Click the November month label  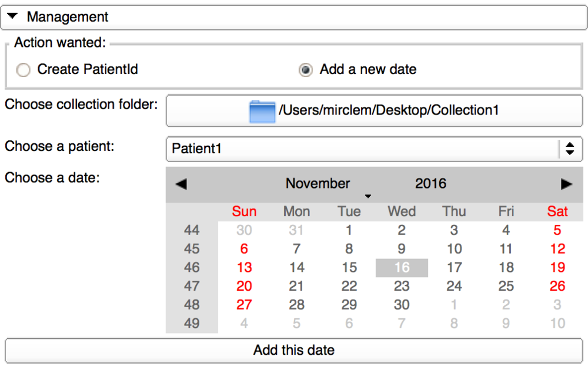(318, 183)
